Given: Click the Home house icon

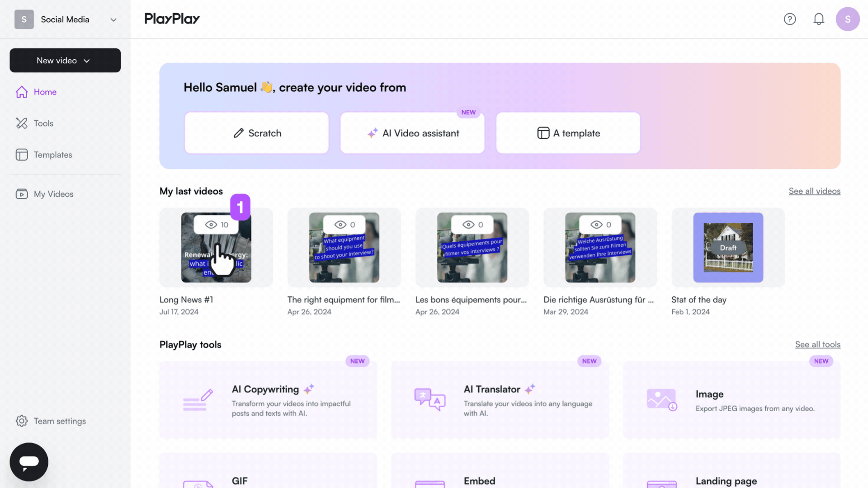Looking at the screenshot, I should [x=22, y=92].
